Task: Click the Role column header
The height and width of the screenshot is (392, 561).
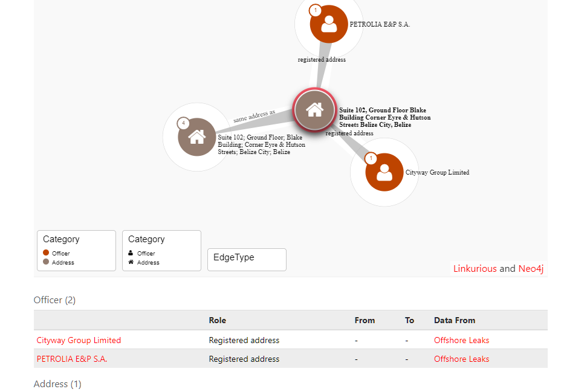Action: click(x=218, y=320)
